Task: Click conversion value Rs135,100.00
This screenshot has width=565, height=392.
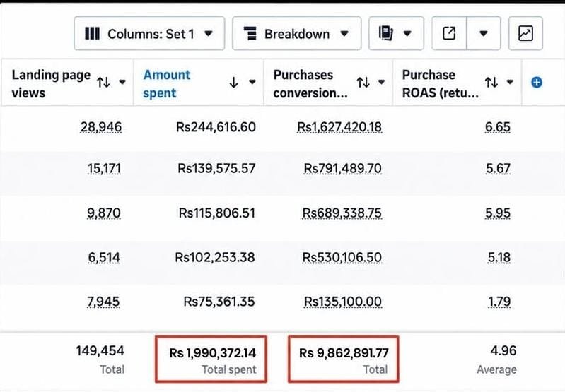Action: pyautogui.click(x=343, y=302)
